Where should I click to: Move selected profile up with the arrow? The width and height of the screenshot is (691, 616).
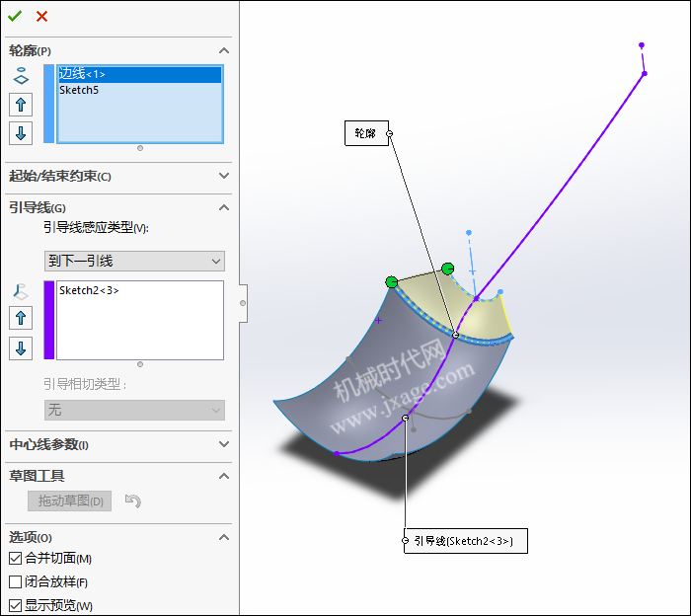(21, 105)
